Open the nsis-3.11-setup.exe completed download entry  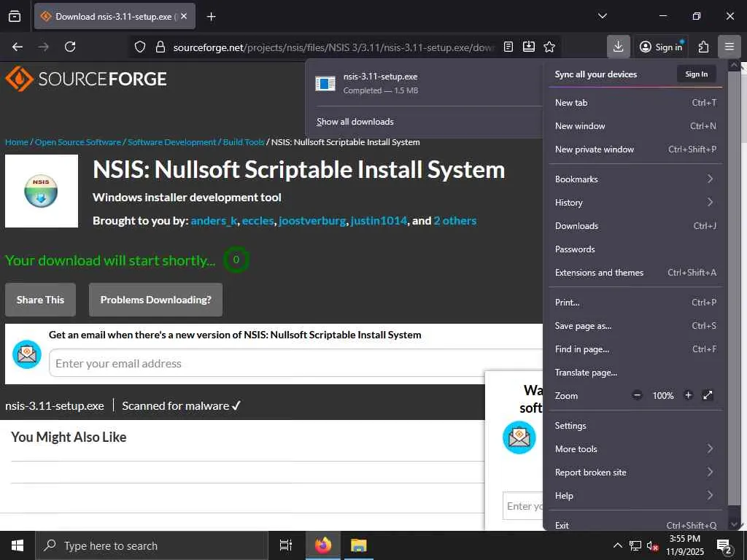[x=424, y=83]
